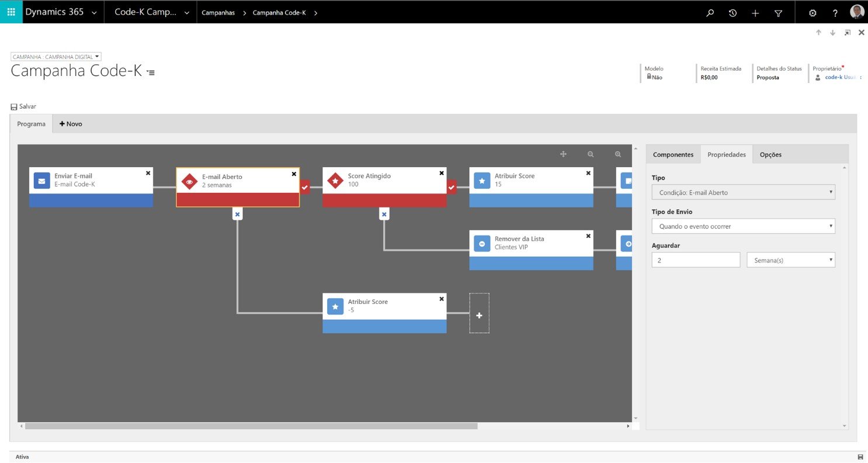Switch to the Componentes tab
The image size is (868, 463).
pos(673,154)
